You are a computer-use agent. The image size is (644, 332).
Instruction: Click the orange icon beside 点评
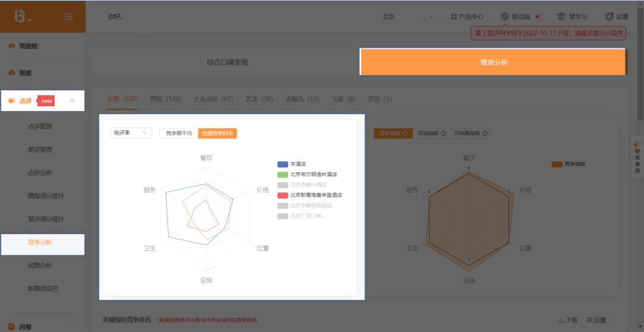pos(11,101)
